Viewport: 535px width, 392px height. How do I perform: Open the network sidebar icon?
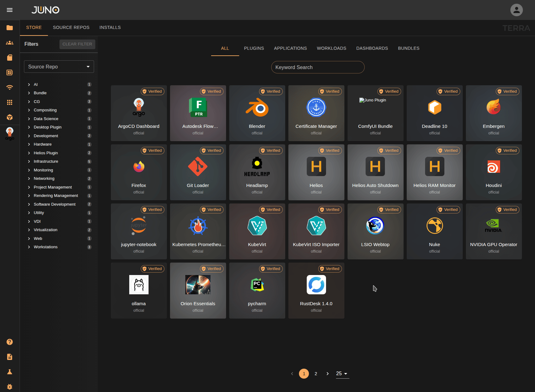pyautogui.click(x=10, y=87)
